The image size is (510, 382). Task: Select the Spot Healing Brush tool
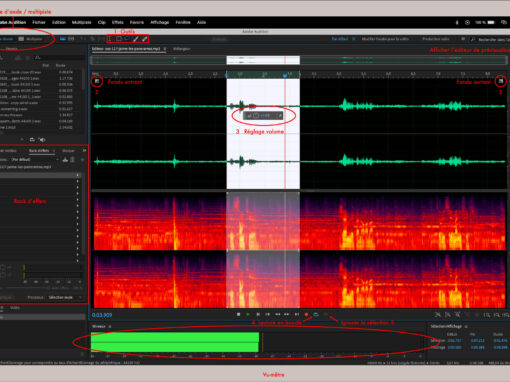point(144,39)
